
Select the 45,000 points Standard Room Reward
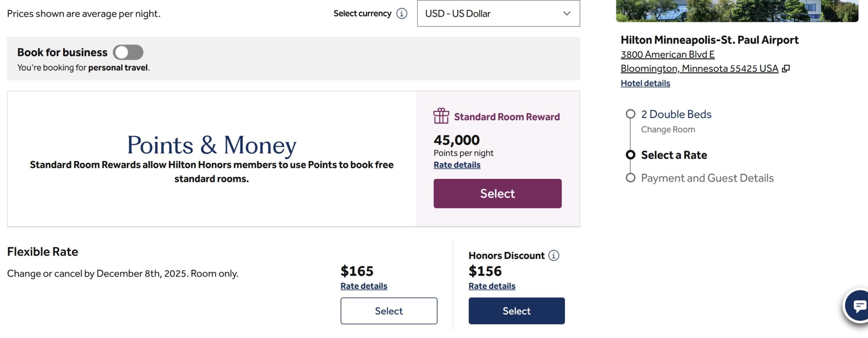[x=498, y=193]
